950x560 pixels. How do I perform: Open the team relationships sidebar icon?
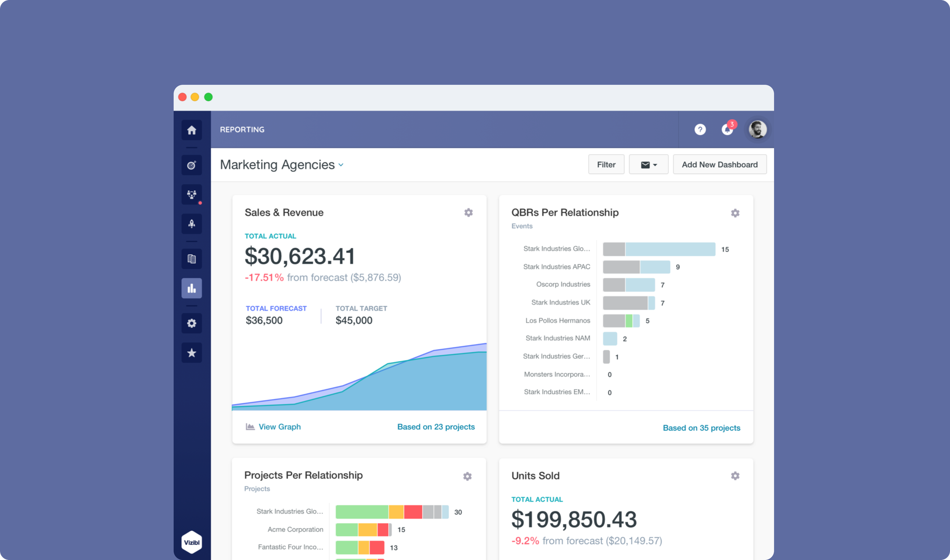192,195
